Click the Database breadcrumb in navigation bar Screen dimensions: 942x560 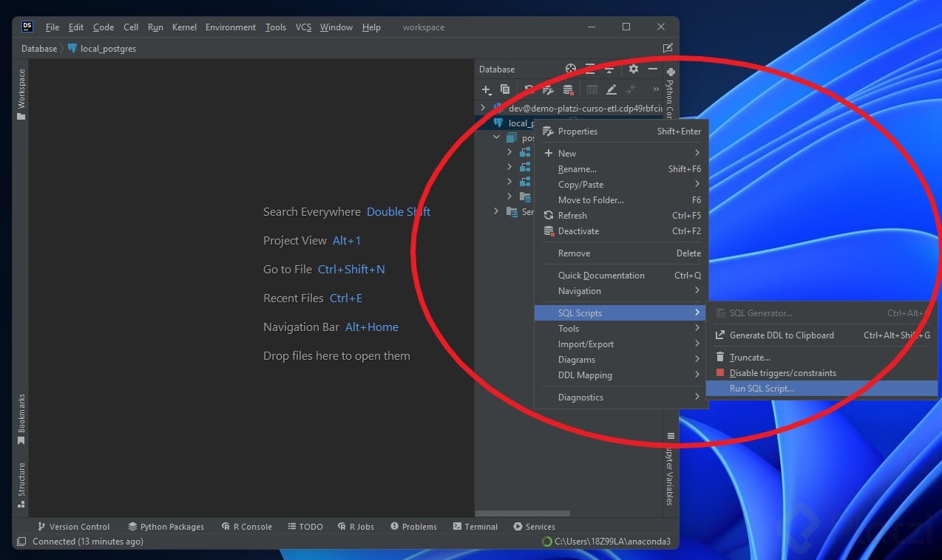click(x=39, y=48)
